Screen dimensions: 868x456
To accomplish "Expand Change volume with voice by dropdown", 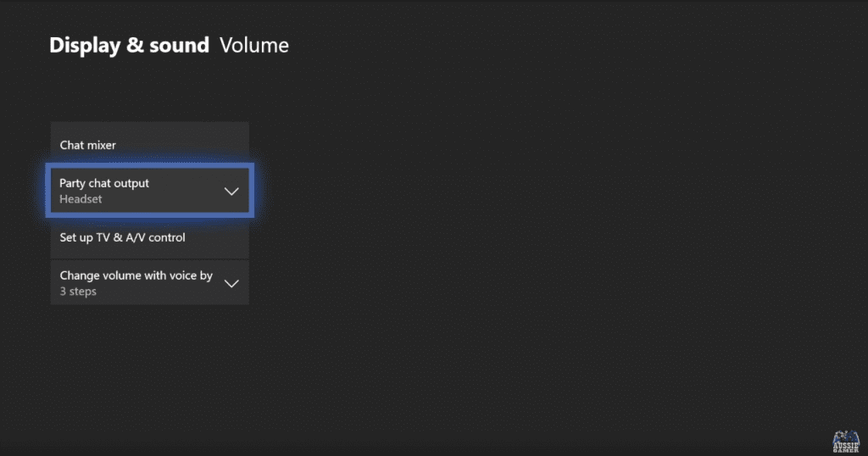I will (149, 283).
